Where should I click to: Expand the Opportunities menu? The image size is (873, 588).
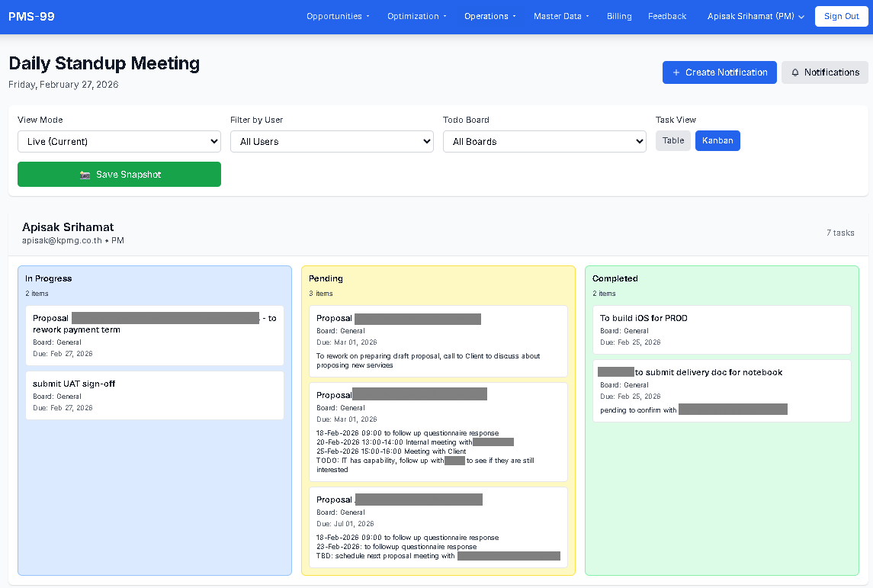[337, 16]
